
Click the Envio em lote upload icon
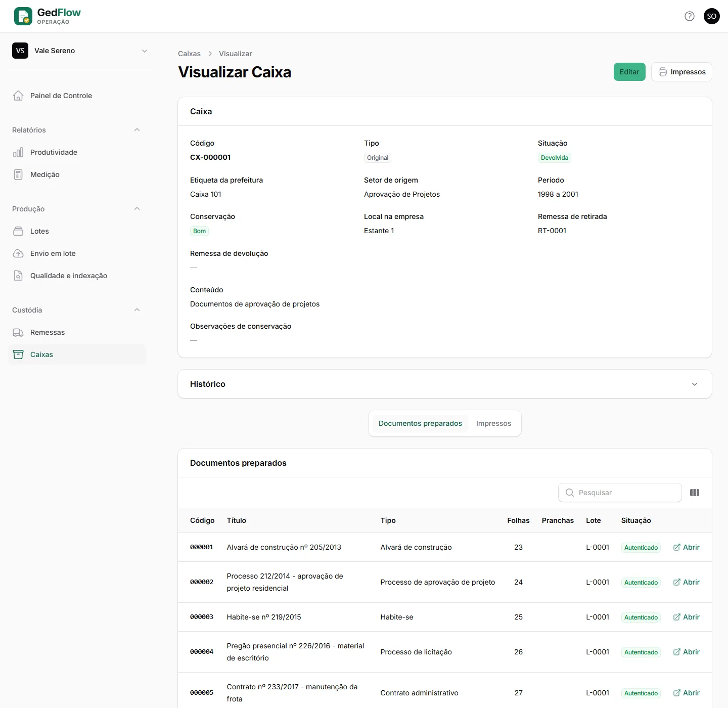(18, 253)
